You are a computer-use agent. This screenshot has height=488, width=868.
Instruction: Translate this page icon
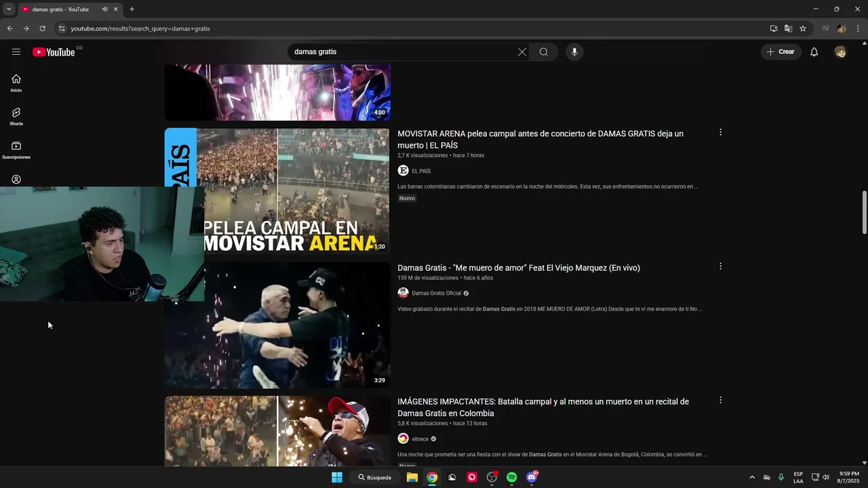(788, 28)
